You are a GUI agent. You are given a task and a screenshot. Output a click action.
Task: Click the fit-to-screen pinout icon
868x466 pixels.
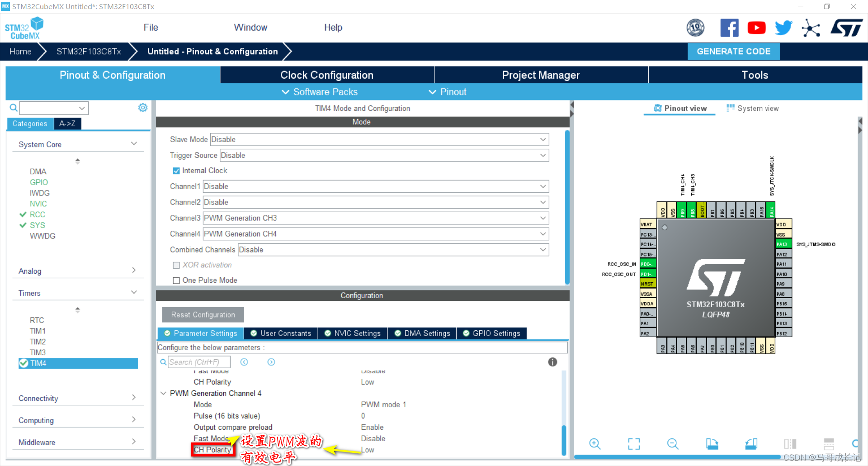point(634,444)
